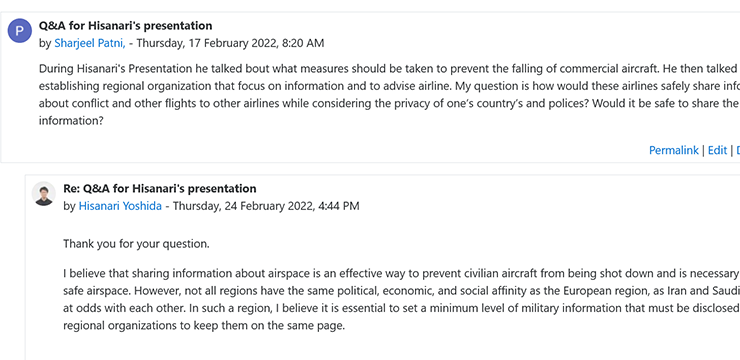740x360 pixels.
Task: Select the line starting 'During Hisanari's Presentation'
Action: (x=389, y=69)
